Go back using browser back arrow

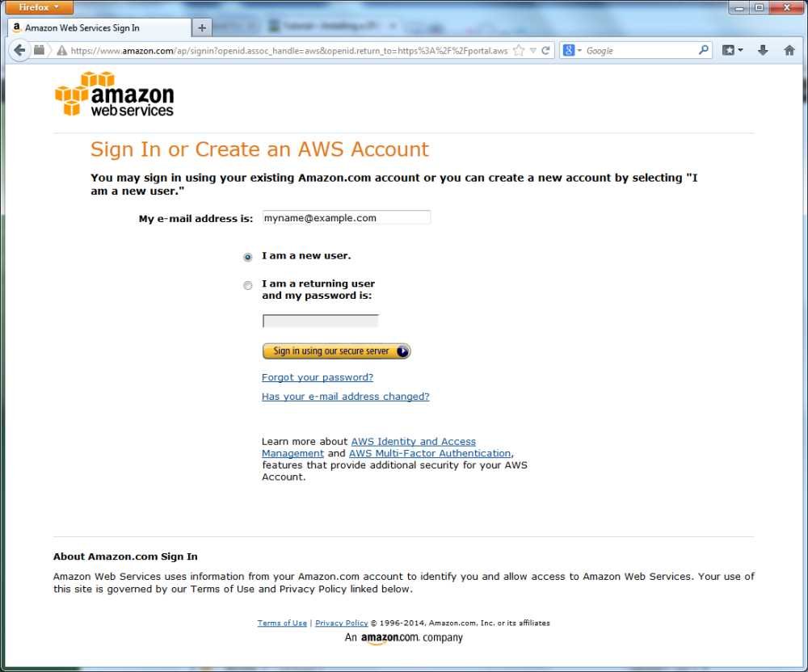click(x=19, y=50)
